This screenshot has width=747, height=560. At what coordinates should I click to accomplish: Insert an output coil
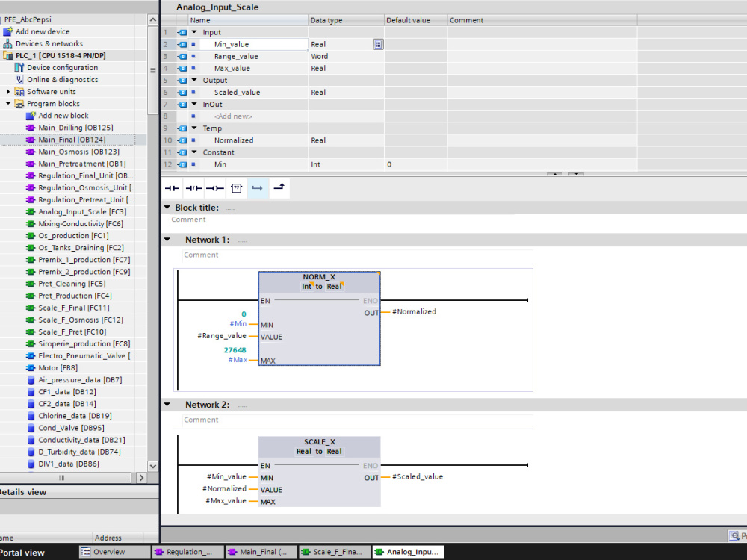(214, 188)
